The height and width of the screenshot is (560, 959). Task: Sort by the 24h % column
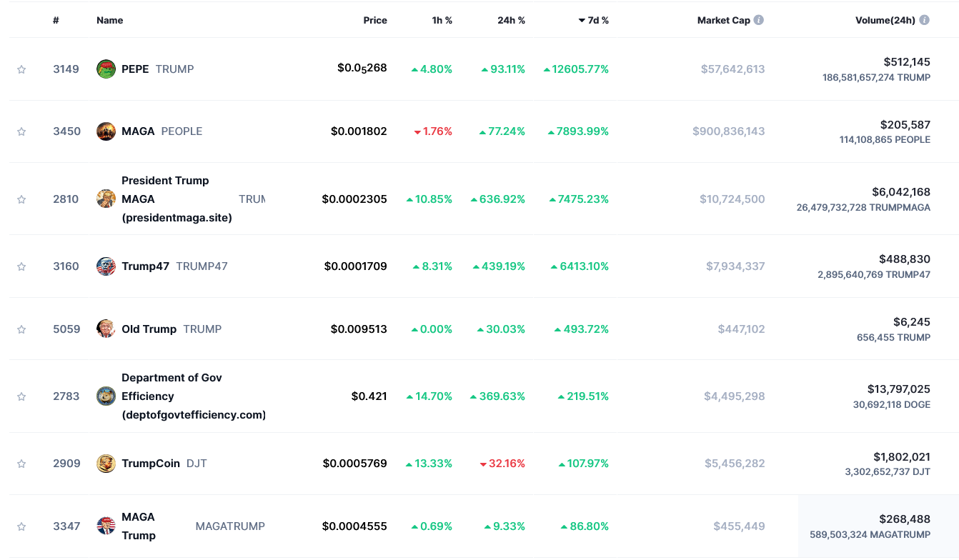click(512, 21)
